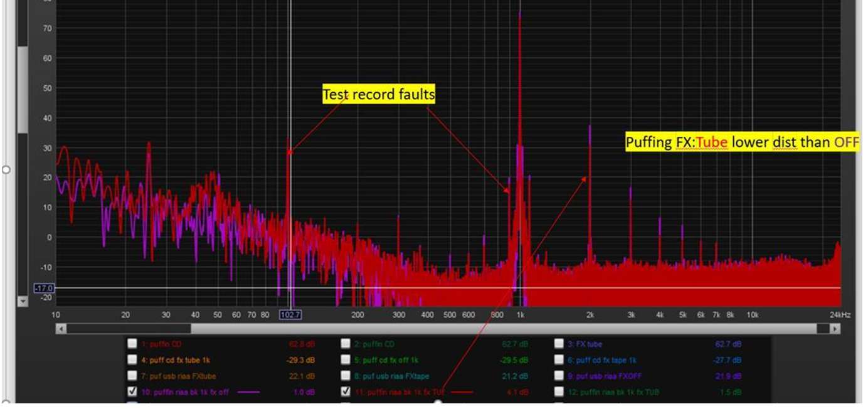The height and width of the screenshot is (409, 868).
Task: Show the puf usb riaa FXtape trace
Action: (346, 376)
